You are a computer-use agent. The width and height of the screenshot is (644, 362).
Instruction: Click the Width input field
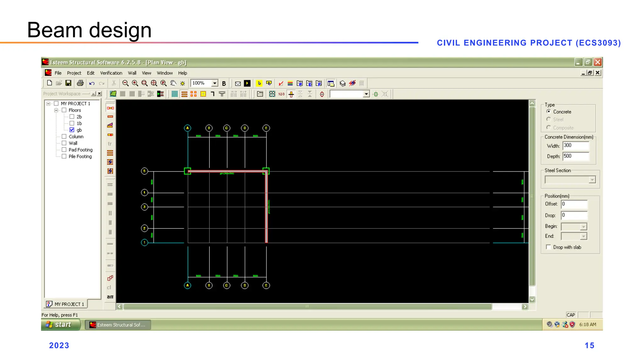575,145
